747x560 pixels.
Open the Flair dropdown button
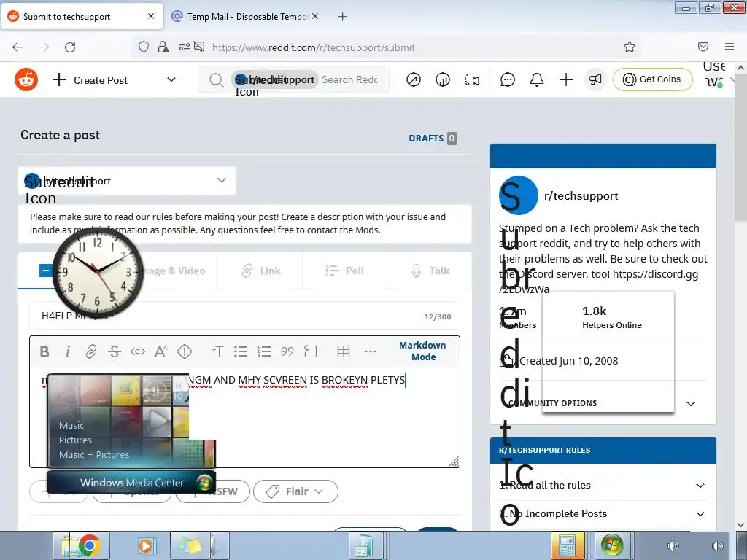point(296,491)
